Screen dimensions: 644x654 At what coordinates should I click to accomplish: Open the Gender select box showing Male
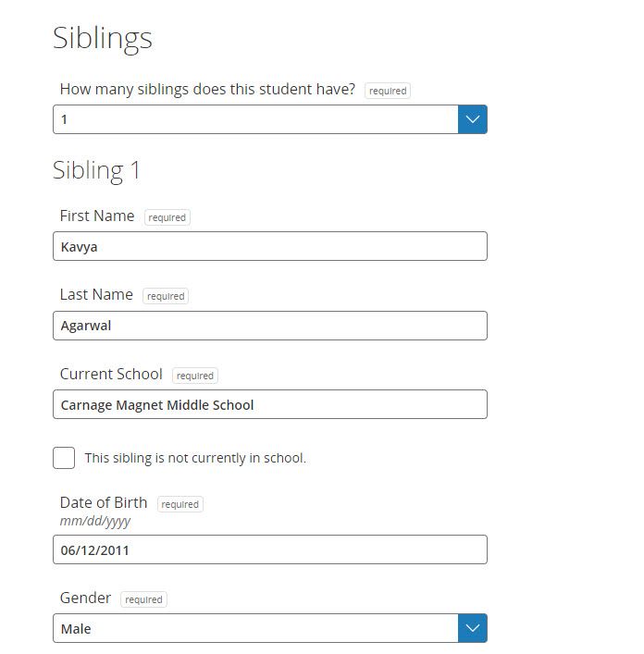coord(255,628)
